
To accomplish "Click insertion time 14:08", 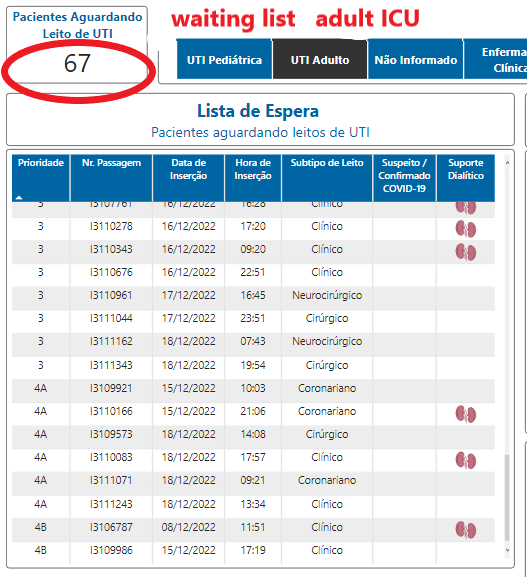I will 253,434.
